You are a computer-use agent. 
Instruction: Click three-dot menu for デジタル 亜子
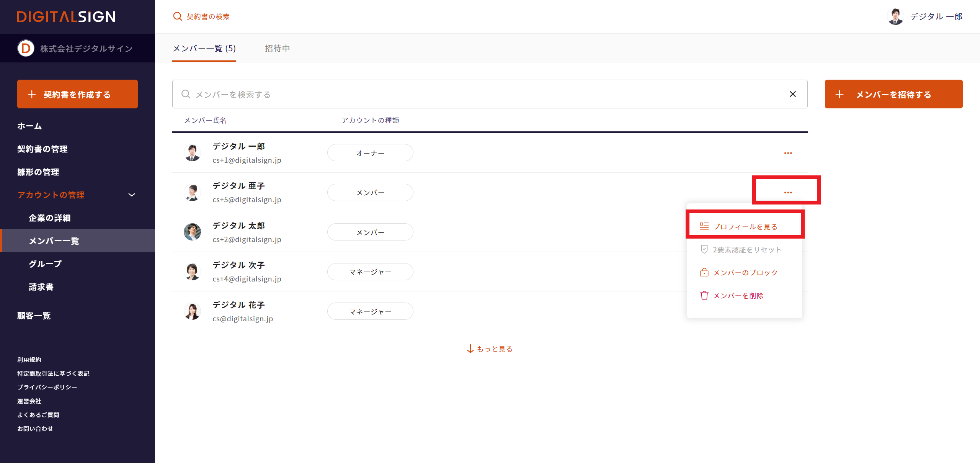[x=788, y=193]
